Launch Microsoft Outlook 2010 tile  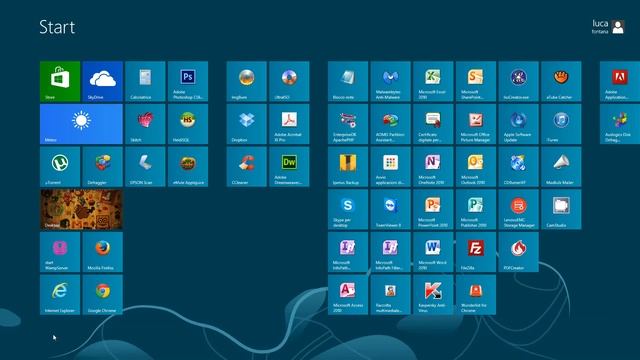476,167
